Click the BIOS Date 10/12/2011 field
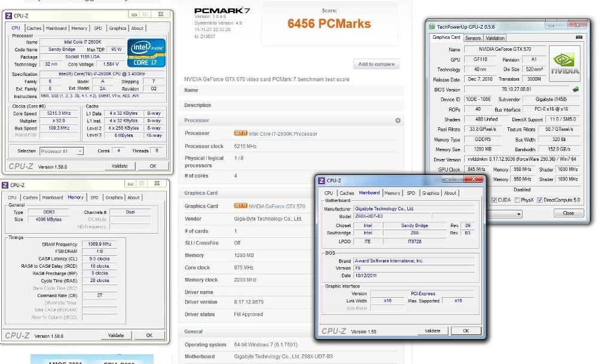598x364 pixels. tap(414, 276)
